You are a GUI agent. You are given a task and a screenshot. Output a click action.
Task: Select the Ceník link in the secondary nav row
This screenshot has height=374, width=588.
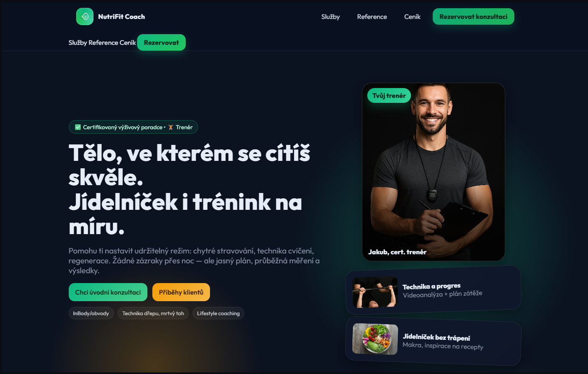point(128,42)
